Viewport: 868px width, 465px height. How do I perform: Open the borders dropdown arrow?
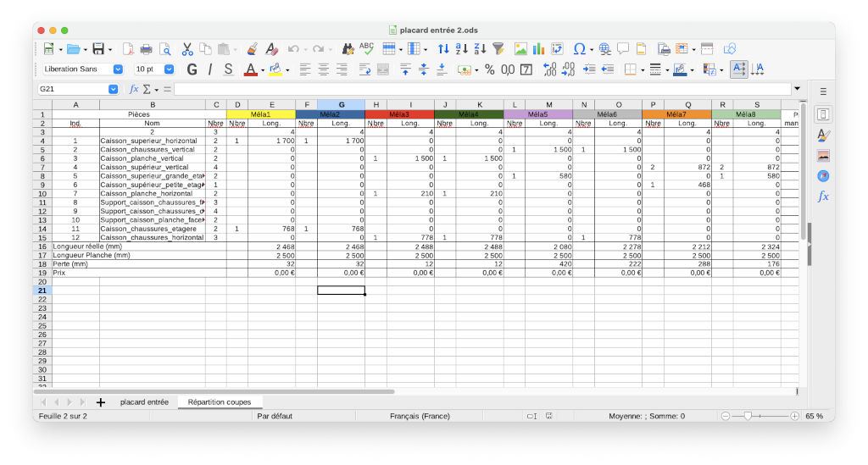(643, 70)
